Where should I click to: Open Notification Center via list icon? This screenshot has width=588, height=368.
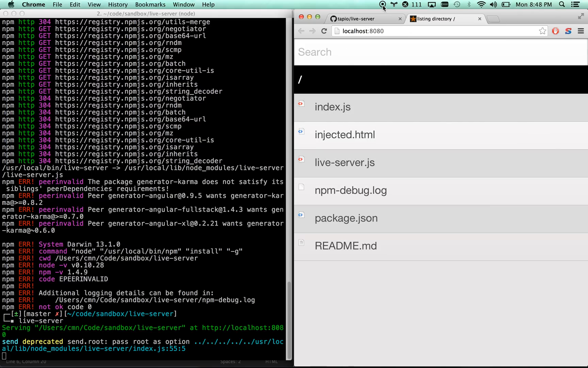tap(575, 5)
